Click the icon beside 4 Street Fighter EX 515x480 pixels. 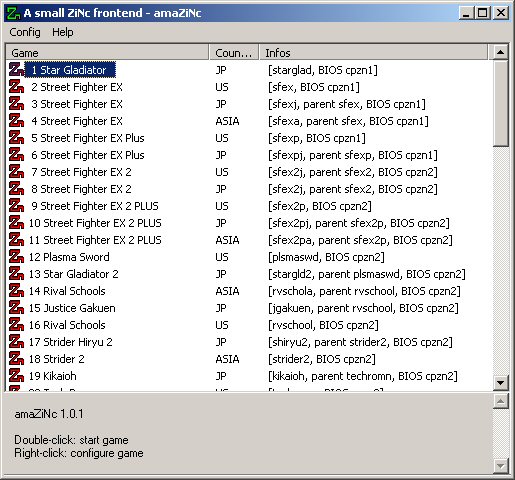pos(16,121)
